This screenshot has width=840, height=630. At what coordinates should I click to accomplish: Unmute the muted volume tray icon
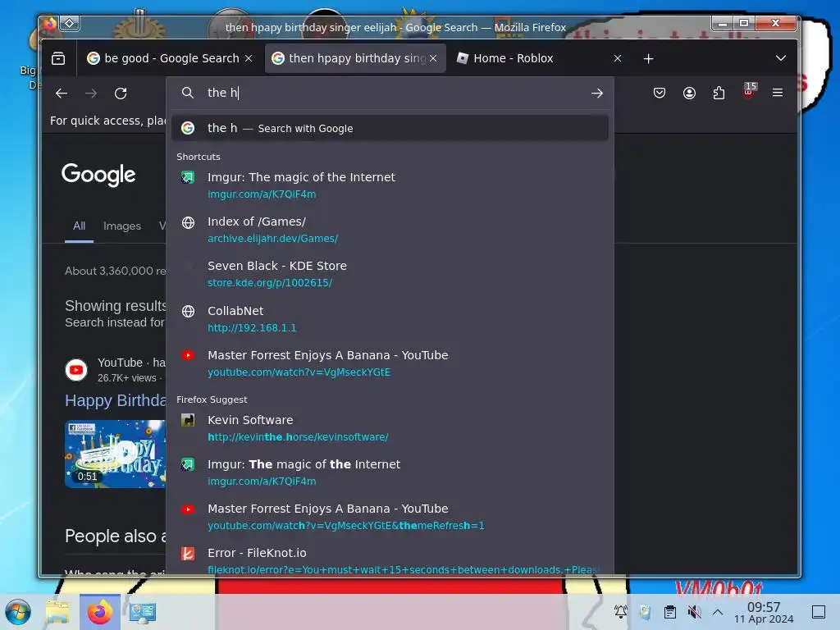click(694, 612)
